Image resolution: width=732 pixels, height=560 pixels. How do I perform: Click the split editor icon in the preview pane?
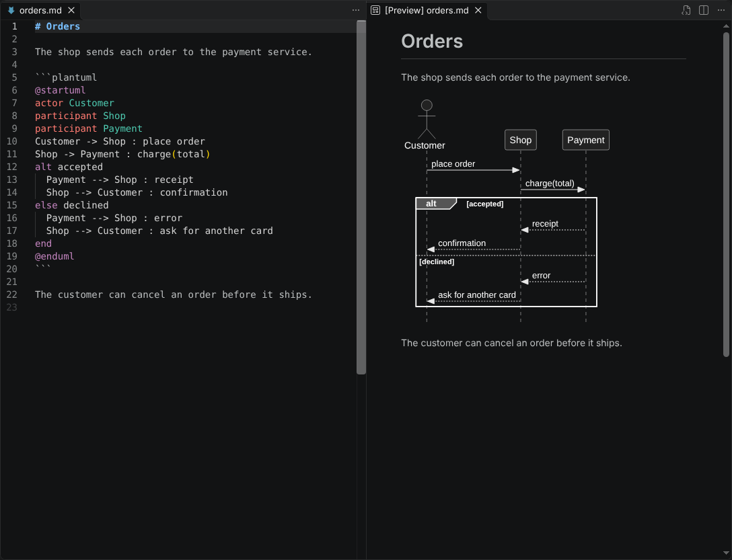[x=704, y=10]
